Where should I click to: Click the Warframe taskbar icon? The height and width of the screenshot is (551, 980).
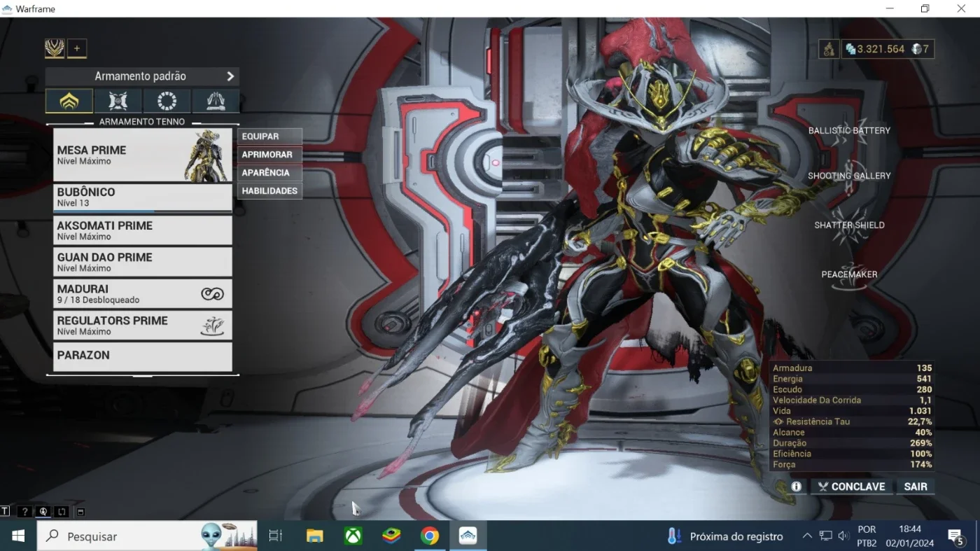[x=468, y=536]
